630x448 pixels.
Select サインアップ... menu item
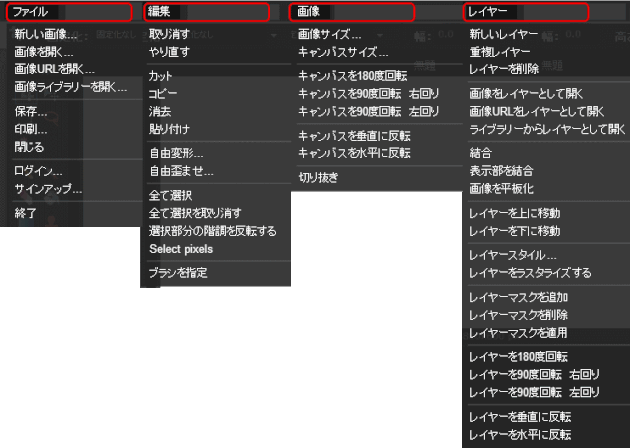tap(48, 188)
